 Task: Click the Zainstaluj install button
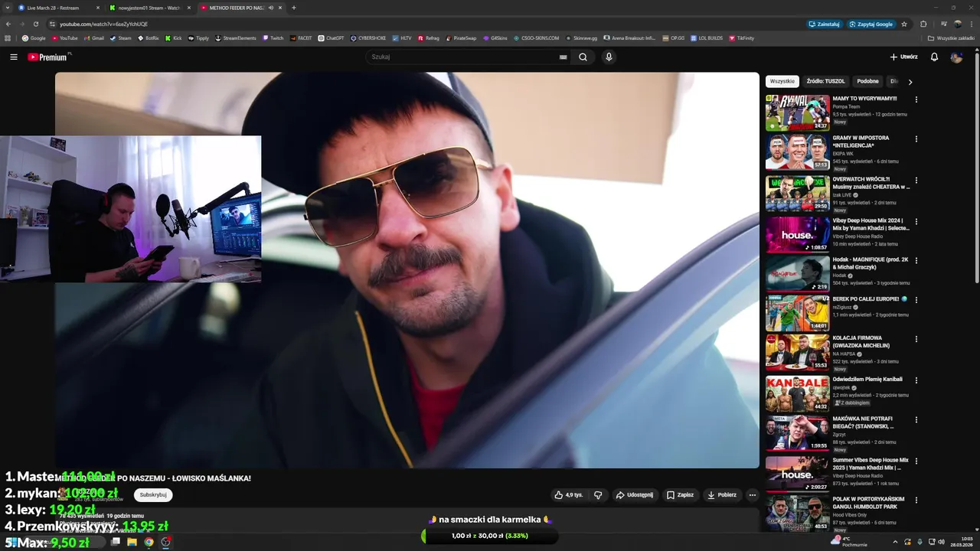coord(824,24)
